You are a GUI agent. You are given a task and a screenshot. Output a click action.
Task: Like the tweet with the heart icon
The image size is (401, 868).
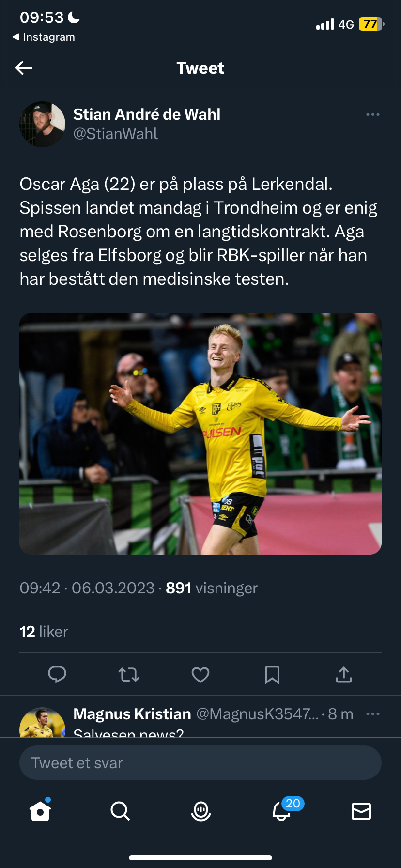(200, 674)
